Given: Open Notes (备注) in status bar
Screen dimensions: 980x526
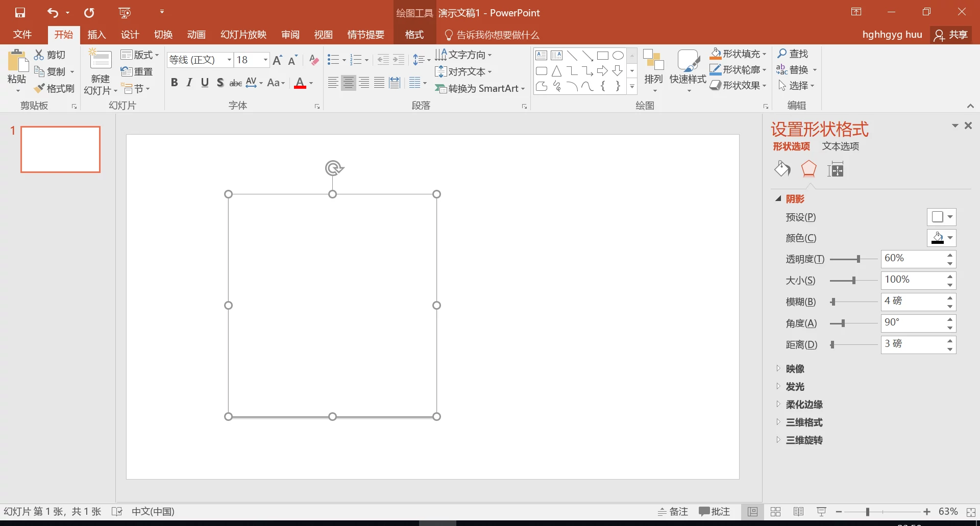Looking at the screenshot, I should [x=673, y=512].
